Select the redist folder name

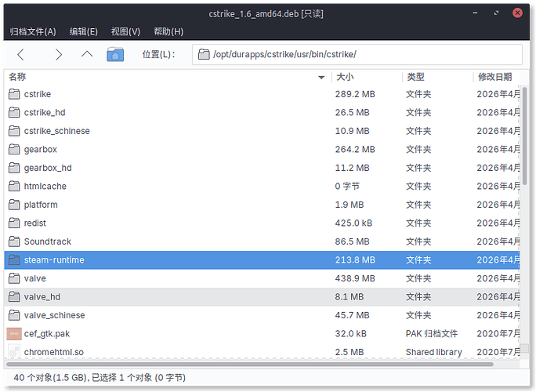34,223
